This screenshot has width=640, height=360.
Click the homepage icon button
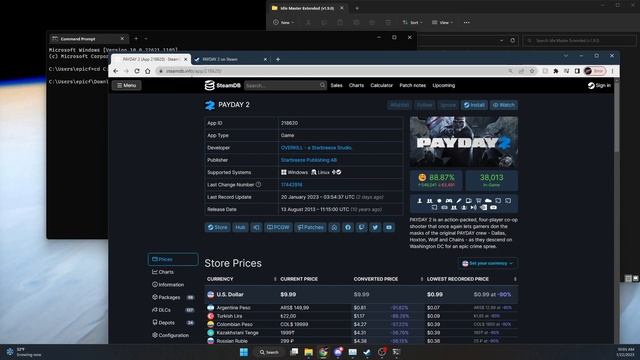click(x=334, y=227)
